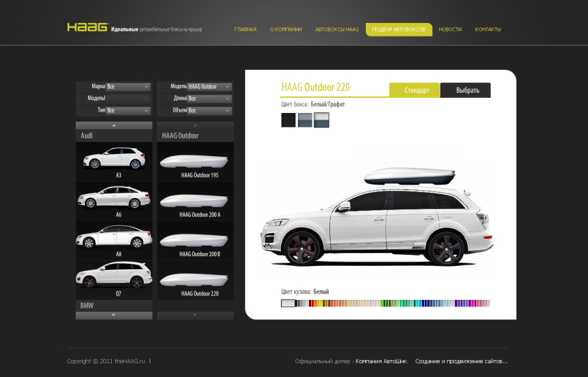588x377 pixels.
Task: Click the down arrow below the roof box list
Action: (x=195, y=315)
